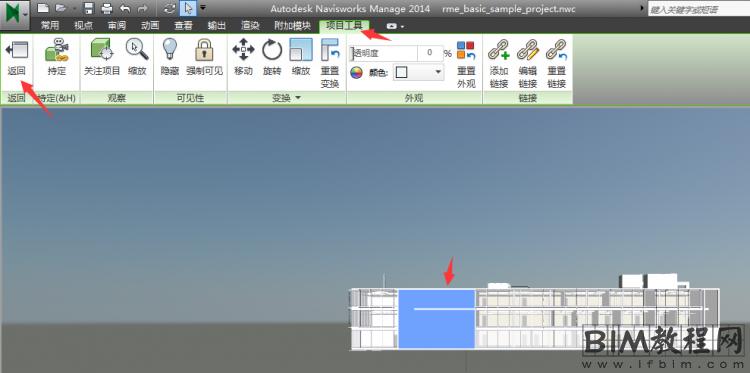
Task: Click 编辑链接 (Edit Links)
Action: 528,65
